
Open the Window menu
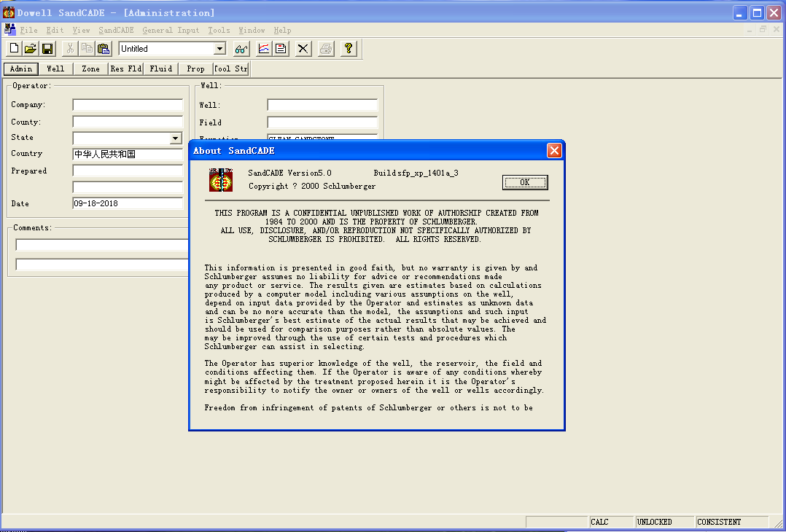252,30
